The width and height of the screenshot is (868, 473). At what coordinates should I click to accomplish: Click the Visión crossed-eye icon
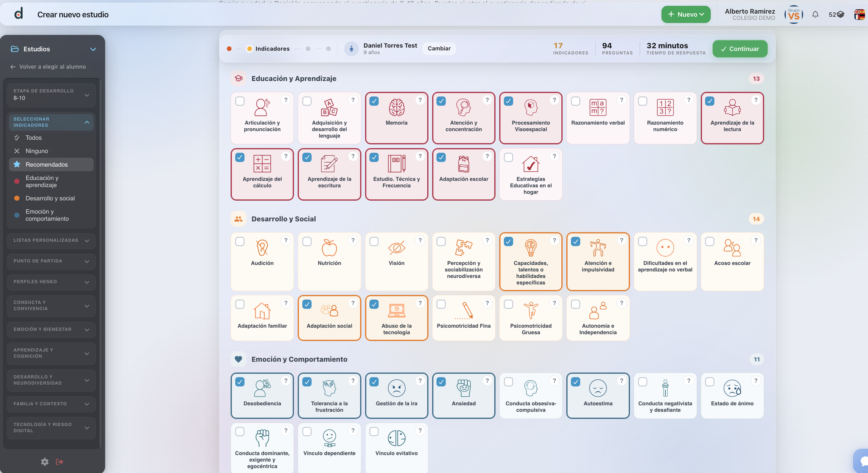[x=396, y=248]
